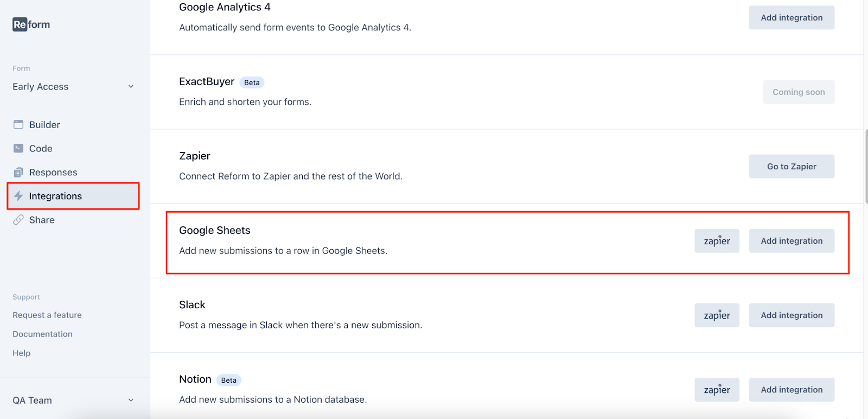Click the Zapier heading text
The width and height of the screenshot is (868, 419).
(195, 156)
